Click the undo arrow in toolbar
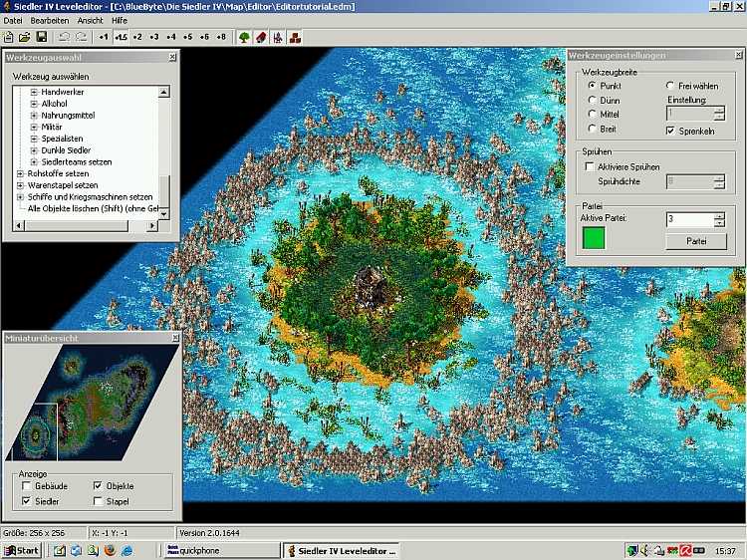 65,37
